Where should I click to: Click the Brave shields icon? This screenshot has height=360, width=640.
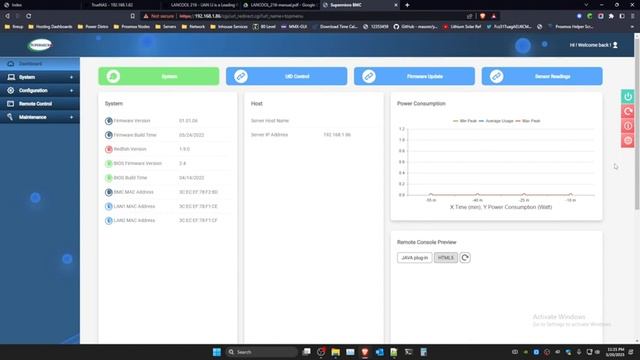coord(483,16)
